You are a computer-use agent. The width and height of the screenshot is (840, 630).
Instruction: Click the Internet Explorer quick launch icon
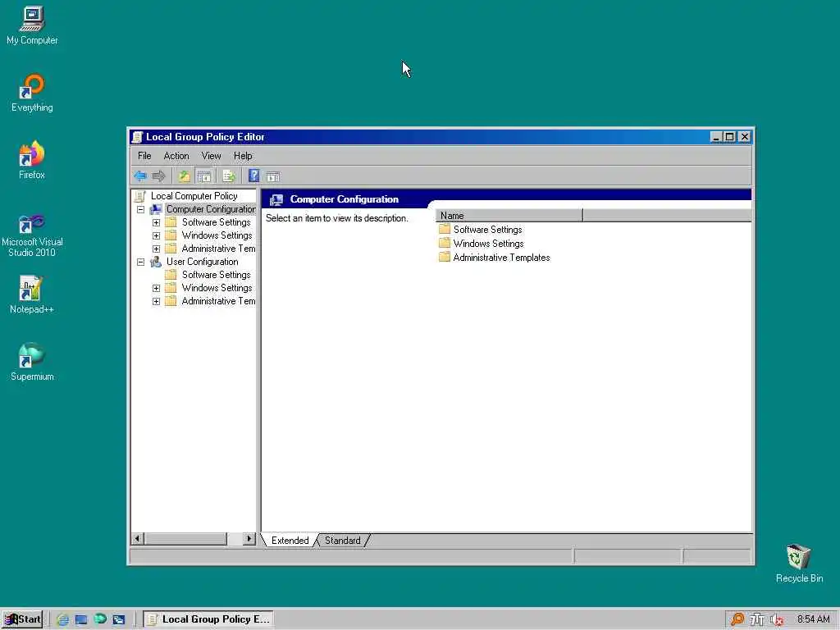62,619
